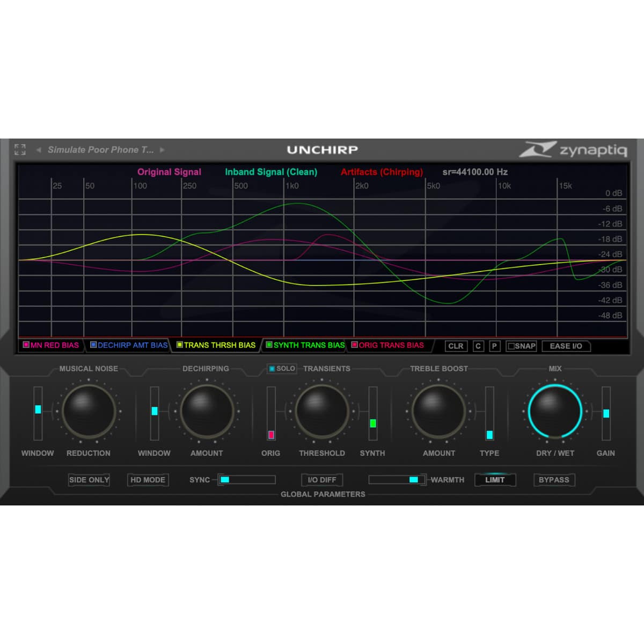Select the MN RED BIAS tab
Screen dimensions: 644x644
(x=51, y=345)
